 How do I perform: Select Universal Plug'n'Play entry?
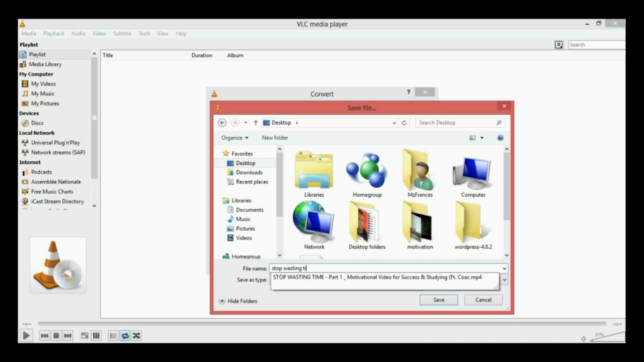(54, 143)
